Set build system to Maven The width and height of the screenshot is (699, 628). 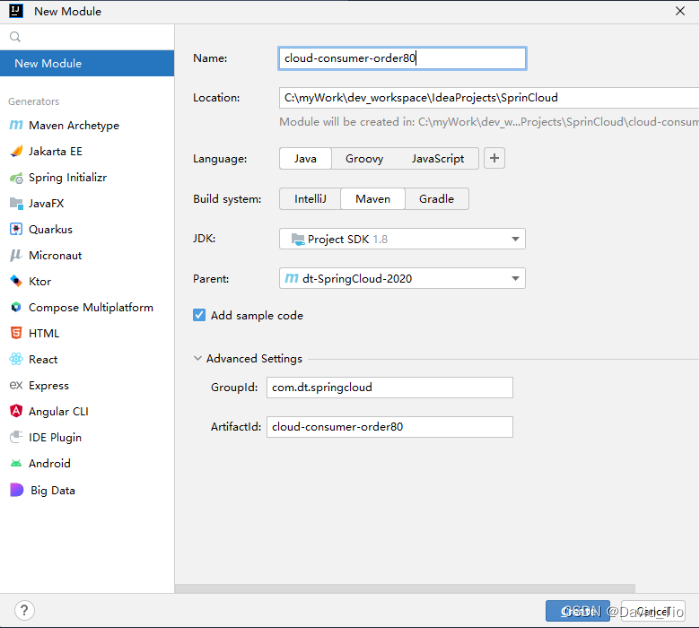[373, 199]
